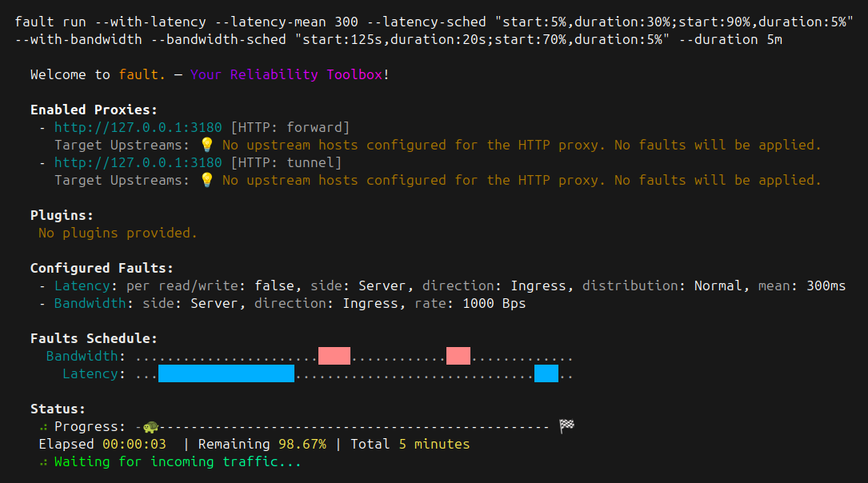The image size is (868, 483).
Task: Click the dashed progress bar track
Action: 342,426
